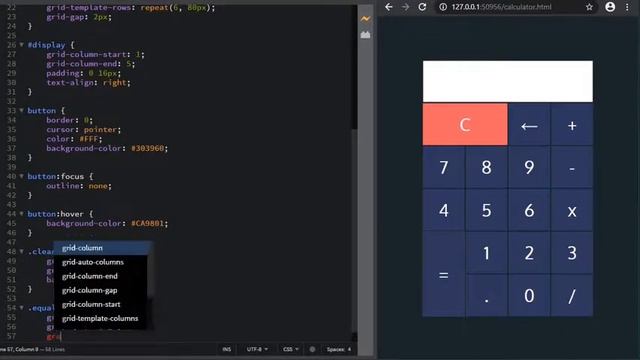Collapse the button:focus rule fold arrow
This screenshot has height=360, width=640.
point(22,176)
